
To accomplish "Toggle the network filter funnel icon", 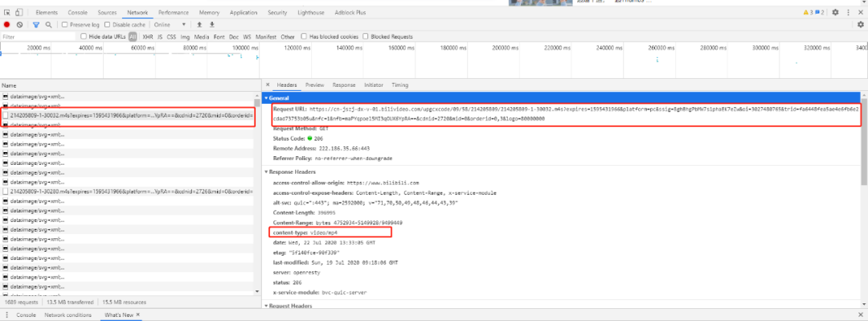I will 36,24.
